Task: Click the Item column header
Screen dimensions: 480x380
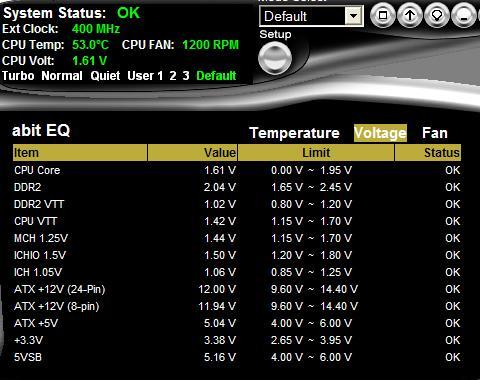Action: (x=80, y=153)
